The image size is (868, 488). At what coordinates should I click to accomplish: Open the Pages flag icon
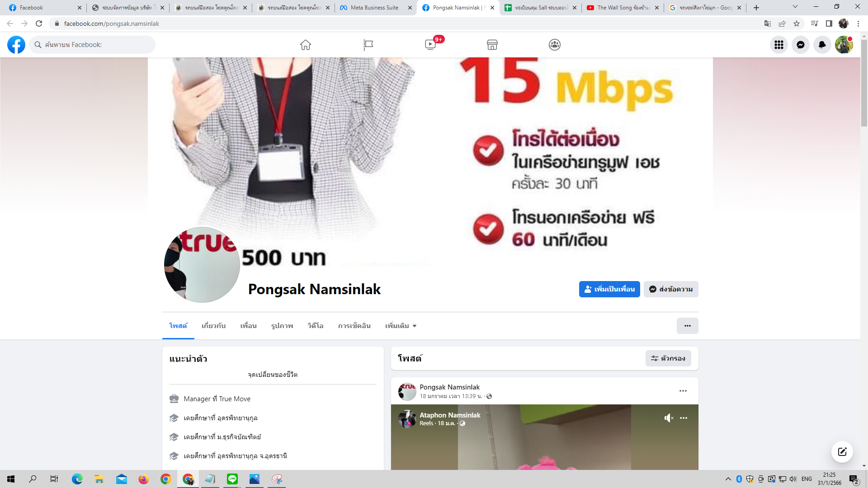pyautogui.click(x=368, y=45)
